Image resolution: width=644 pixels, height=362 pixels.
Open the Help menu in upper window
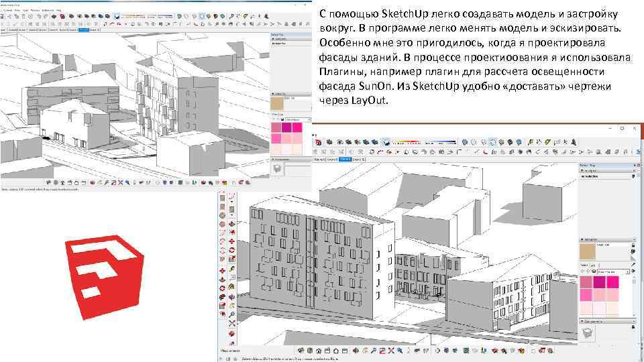pos(59,10)
